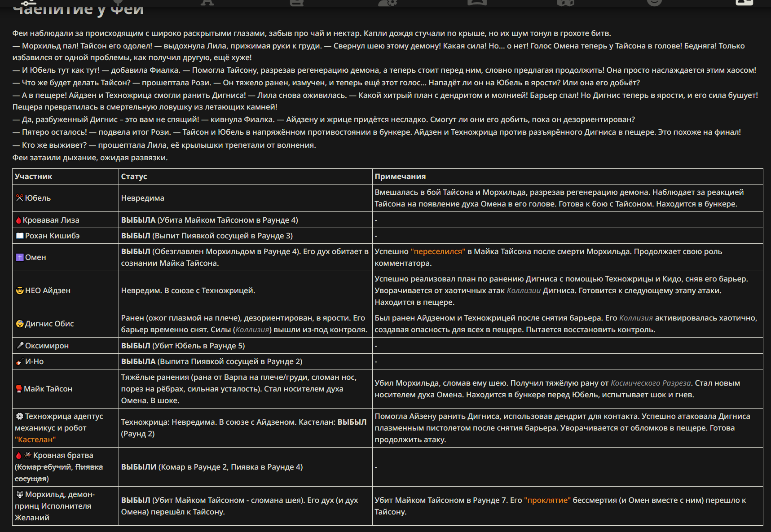Click status "ВЫБЫЛА (Убита Майком Тайсоном в Раунде 4)"
The width and height of the screenshot is (771, 532).
209,220
